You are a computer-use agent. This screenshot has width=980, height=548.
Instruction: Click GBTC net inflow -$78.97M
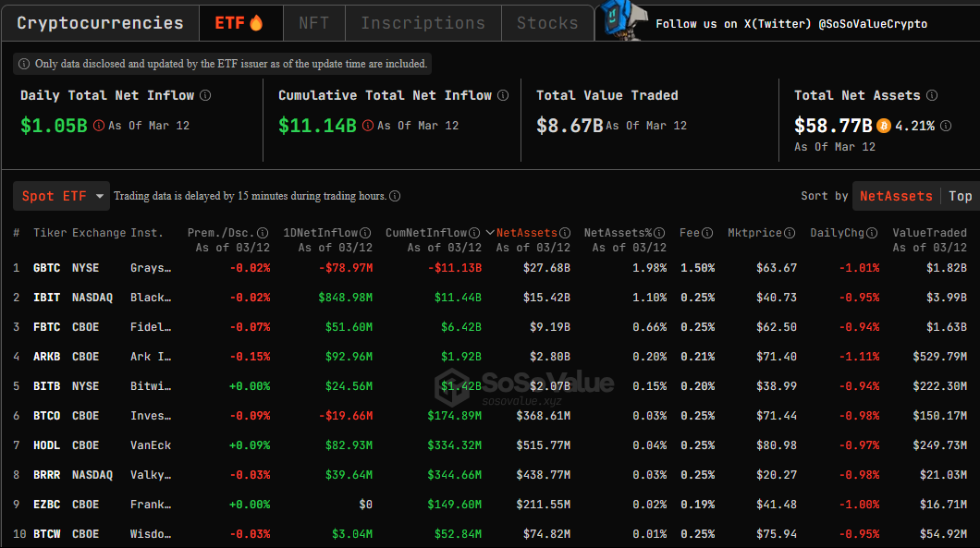pyautogui.click(x=346, y=268)
